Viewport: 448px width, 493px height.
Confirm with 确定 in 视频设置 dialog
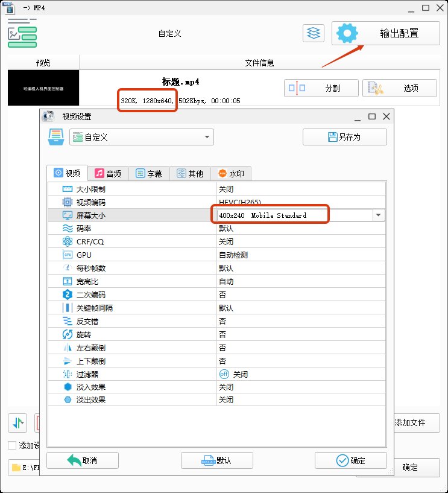(350, 460)
